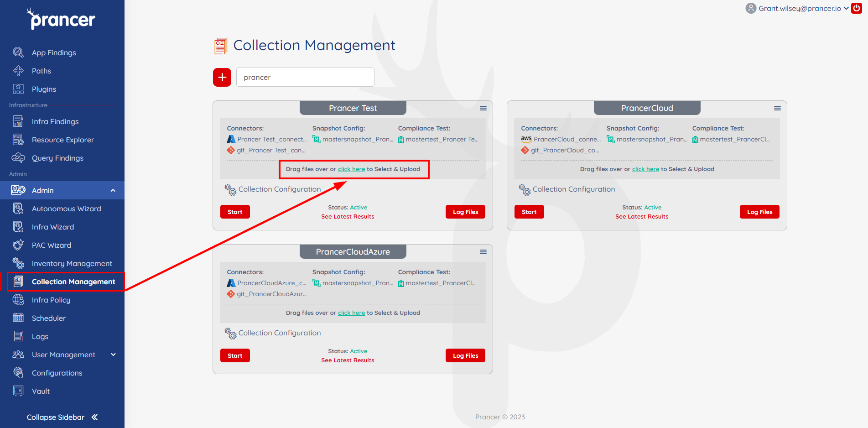The width and height of the screenshot is (868, 428).
Task: Click the git_Prancer Test_con... connector
Action: (x=266, y=150)
